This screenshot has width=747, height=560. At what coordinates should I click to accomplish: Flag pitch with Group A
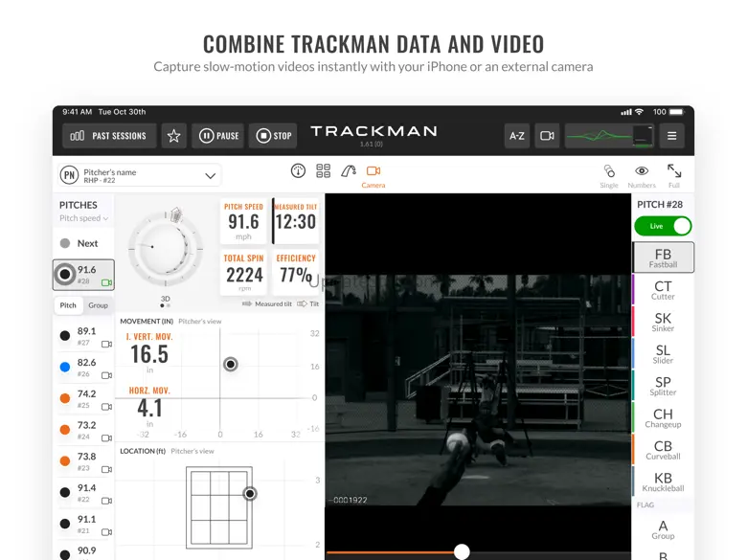coord(663,529)
